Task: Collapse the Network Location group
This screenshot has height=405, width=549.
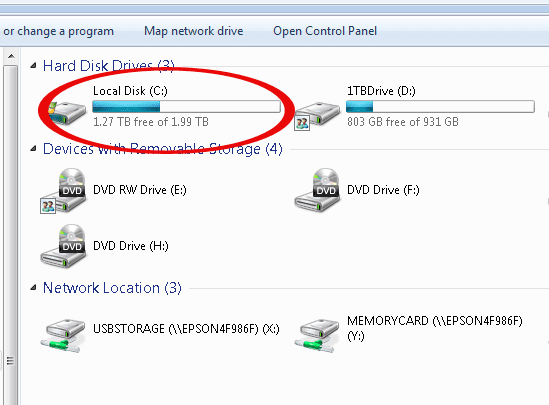Action: pyautogui.click(x=33, y=288)
